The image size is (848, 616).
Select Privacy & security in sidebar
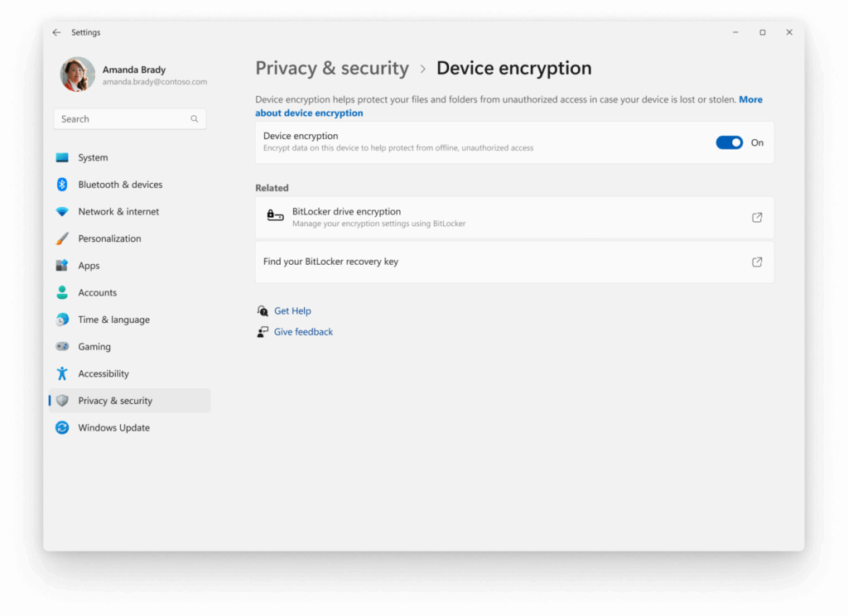pos(115,401)
